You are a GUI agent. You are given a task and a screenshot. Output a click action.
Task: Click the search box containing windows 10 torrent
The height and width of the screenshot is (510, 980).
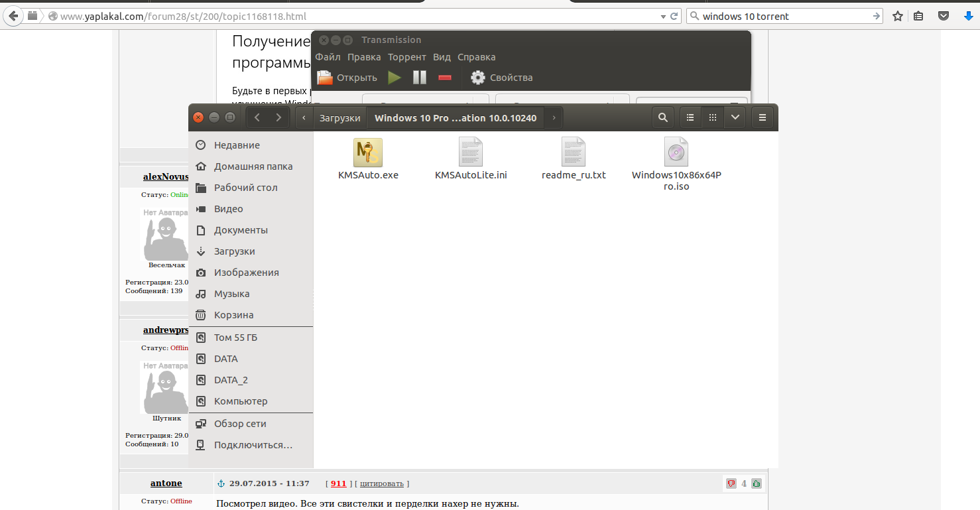785,16
